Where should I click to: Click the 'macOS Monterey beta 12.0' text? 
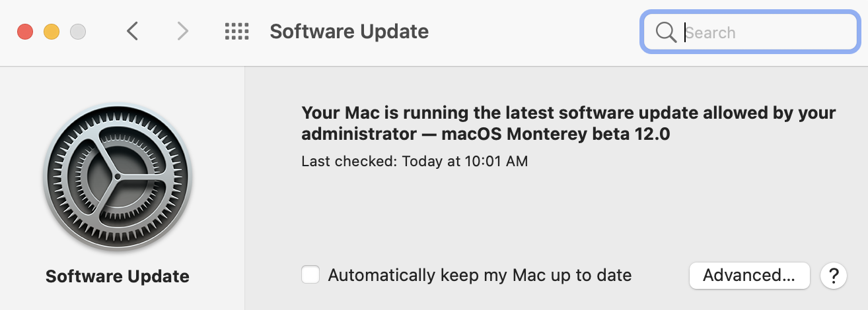[x=555, y=134]
